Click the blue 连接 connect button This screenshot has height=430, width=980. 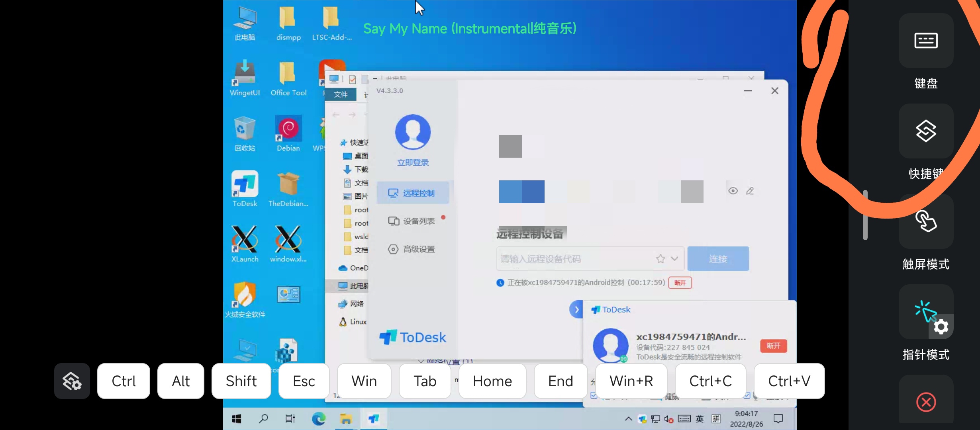718,259
